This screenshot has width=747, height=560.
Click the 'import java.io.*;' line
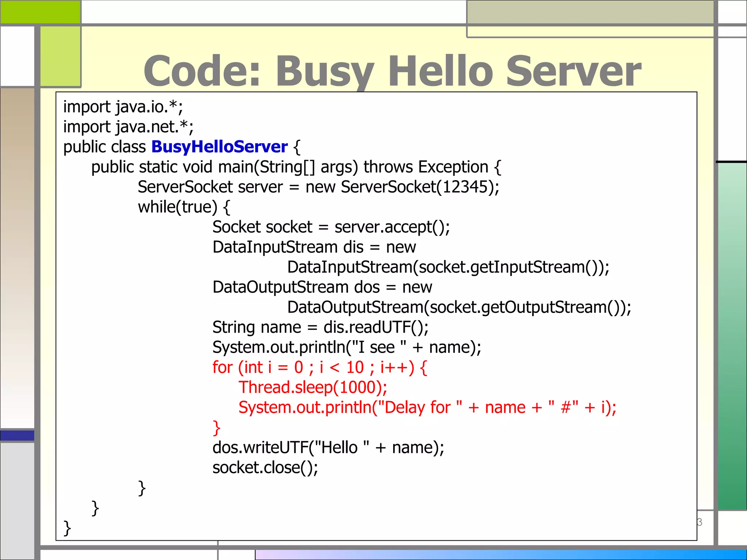click(x=123, y=107)
